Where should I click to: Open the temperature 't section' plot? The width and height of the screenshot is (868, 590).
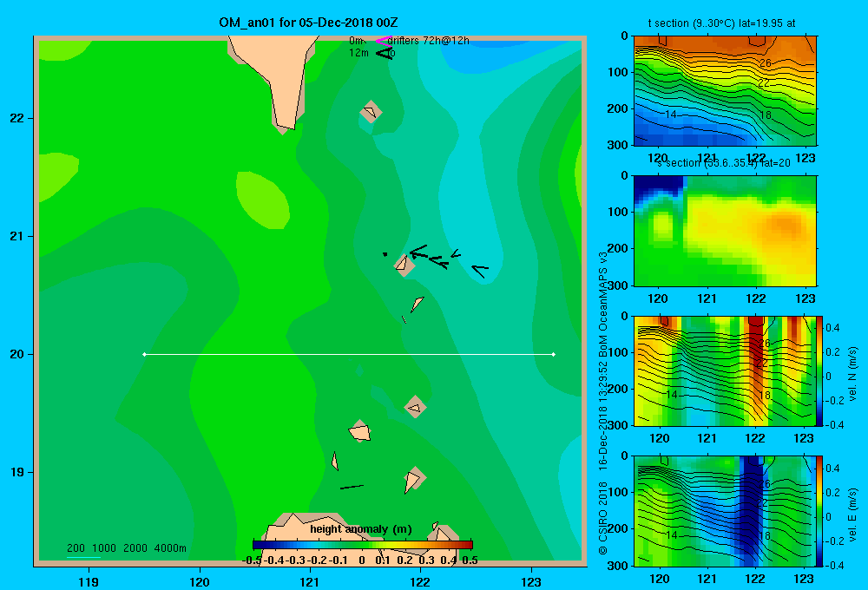725,90
